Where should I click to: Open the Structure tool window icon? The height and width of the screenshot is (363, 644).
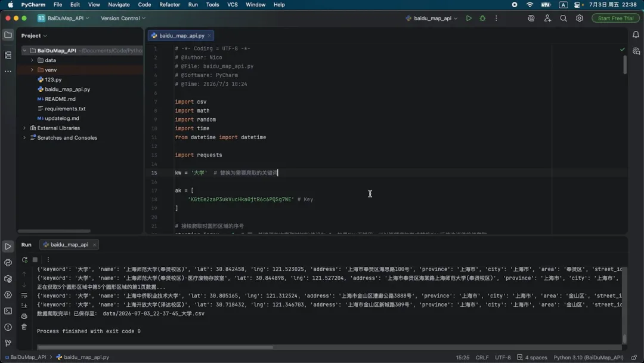pyautogui.click(x=8, y=55)
